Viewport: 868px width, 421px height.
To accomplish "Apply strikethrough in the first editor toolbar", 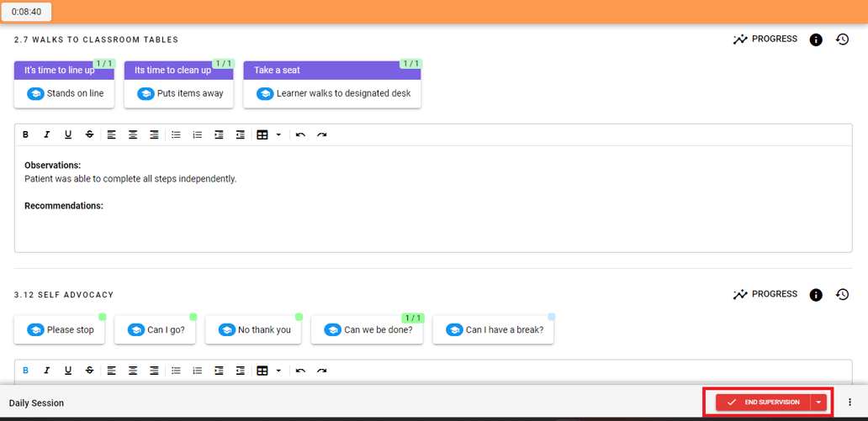I will [89, 135].
